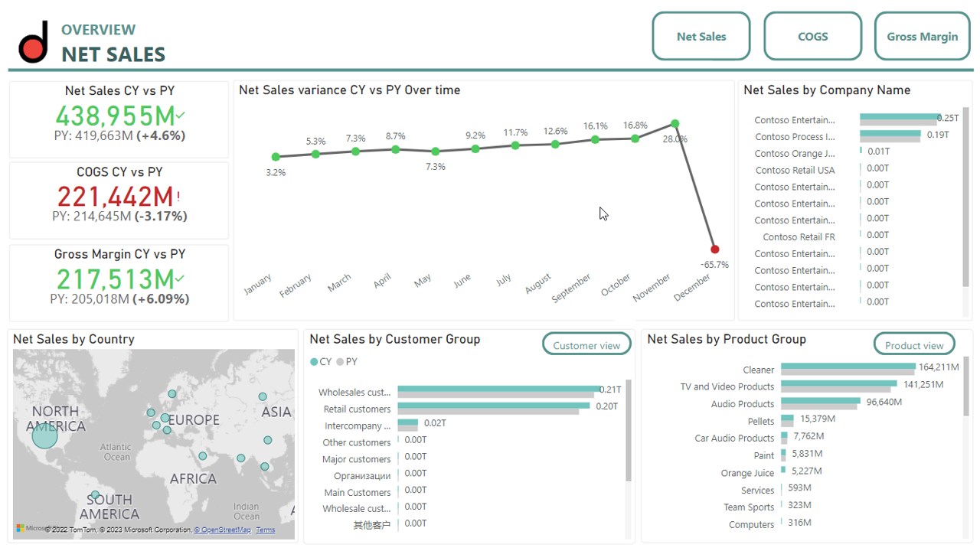
Task: Open the Customer view button
Action: coord(586,345)
